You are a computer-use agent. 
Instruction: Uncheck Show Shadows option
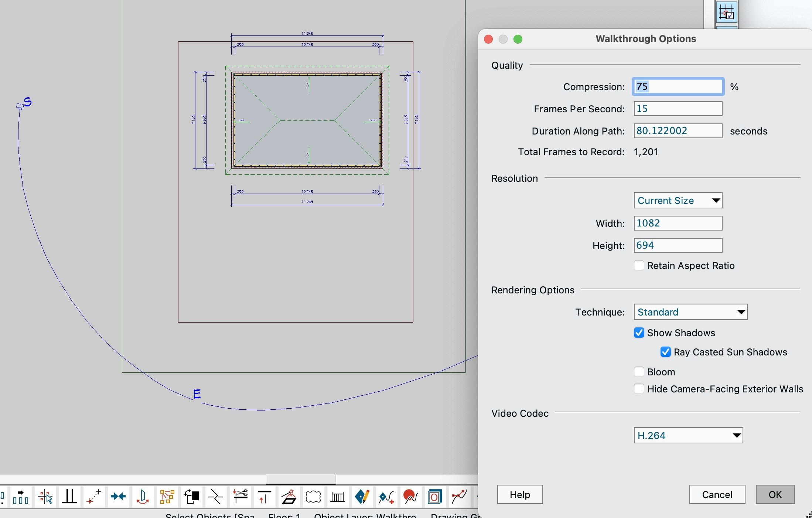639,333
